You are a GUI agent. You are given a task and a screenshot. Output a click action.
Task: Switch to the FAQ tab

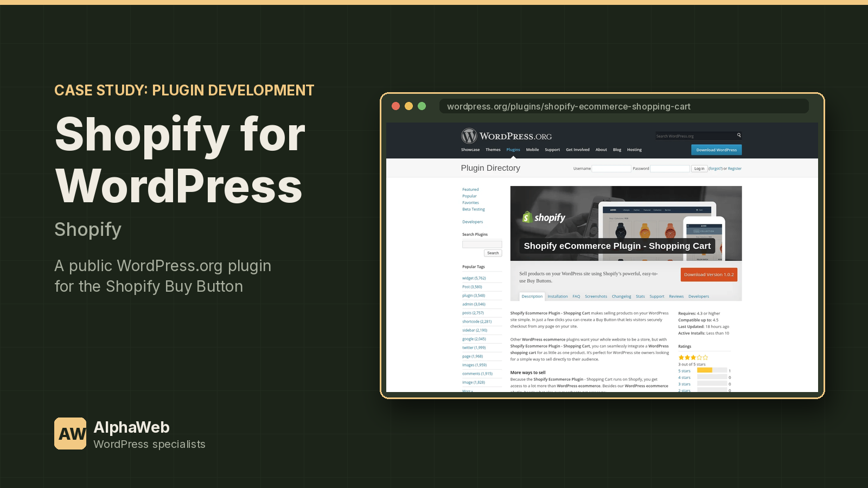(576, 297)
